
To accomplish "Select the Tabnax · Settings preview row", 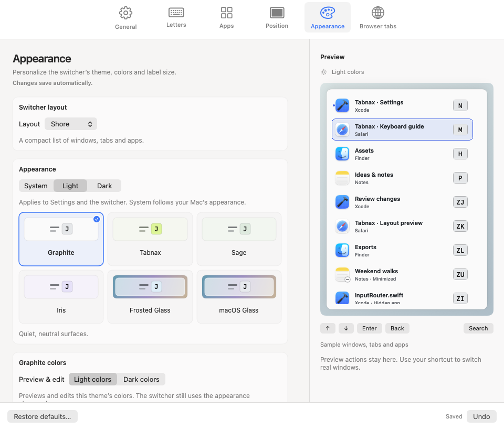I will 403,105.
